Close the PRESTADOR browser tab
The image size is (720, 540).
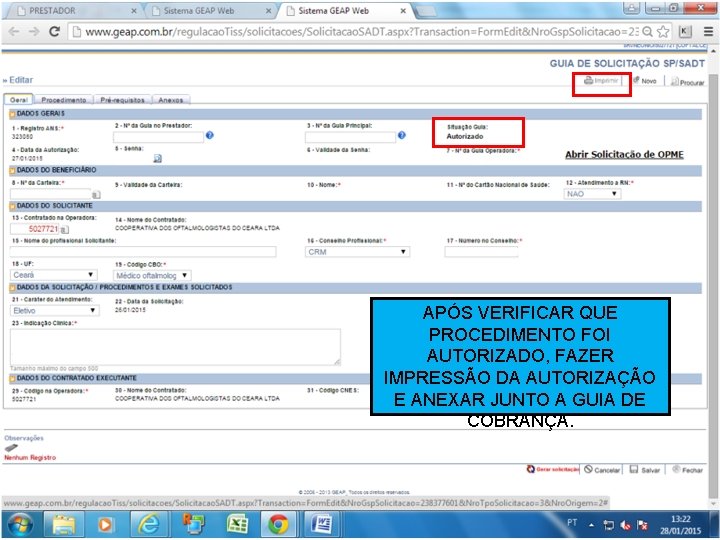(134, 11)
